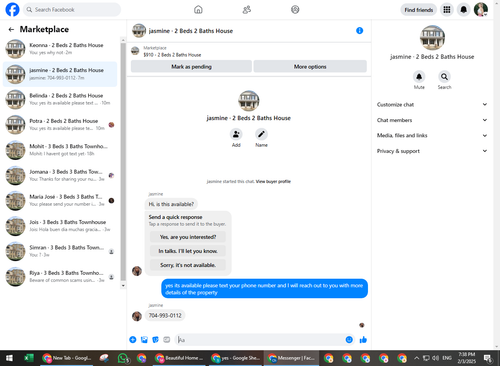Screen dimensions: 500x366
Task: Click Find friends button
Action: [419, 10]
